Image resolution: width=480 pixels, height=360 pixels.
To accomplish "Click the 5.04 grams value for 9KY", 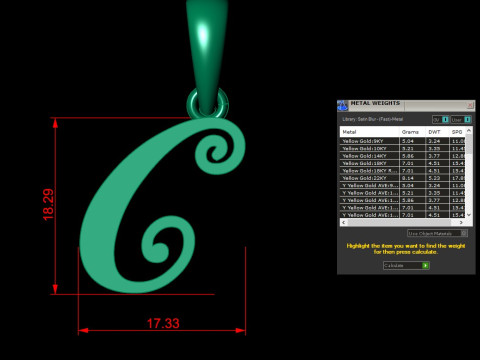I will 413,141.
